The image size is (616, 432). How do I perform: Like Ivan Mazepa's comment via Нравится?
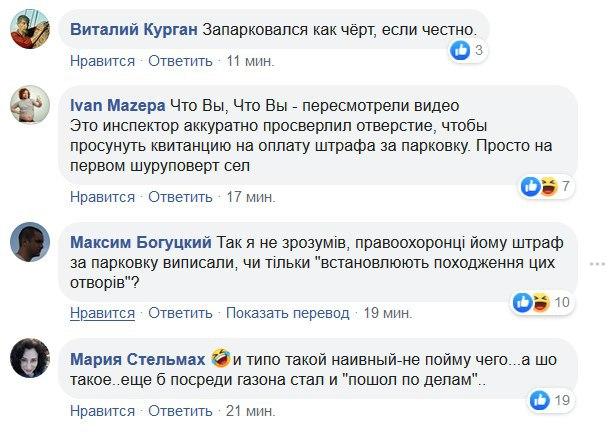pyautogui.click(x=102, y=197)
